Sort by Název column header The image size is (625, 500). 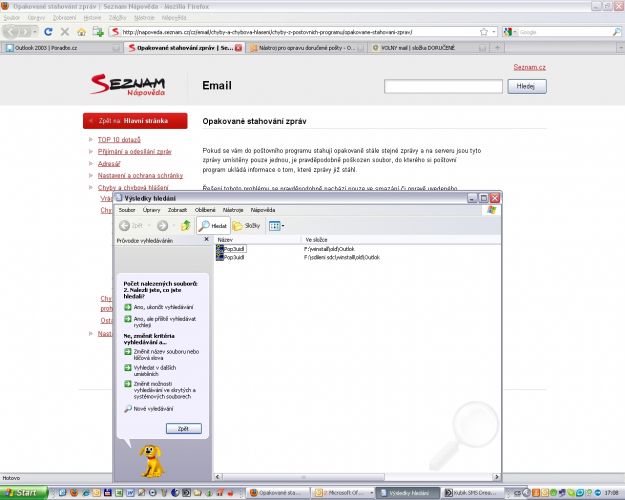pos(257,240)
